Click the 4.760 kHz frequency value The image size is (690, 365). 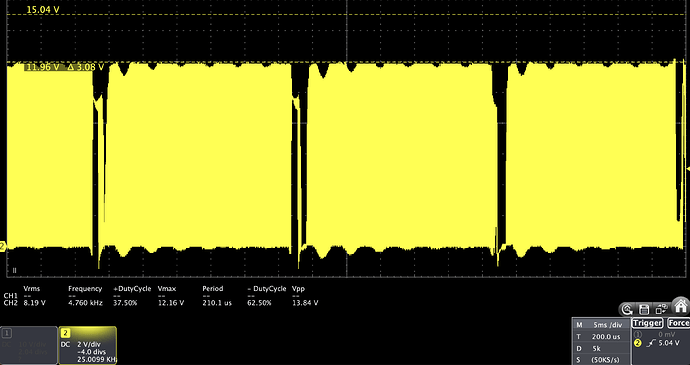click(85, 303)
